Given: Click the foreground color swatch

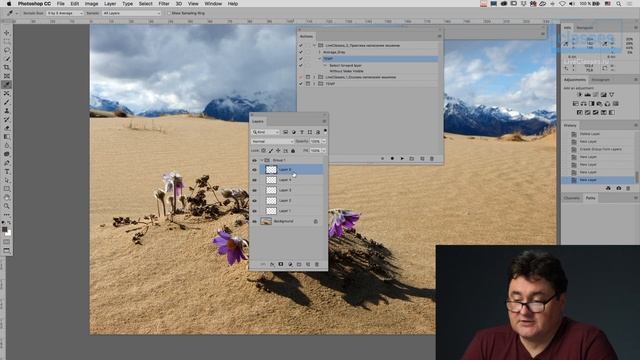Looking at the screenshot, I should (4, 229).
